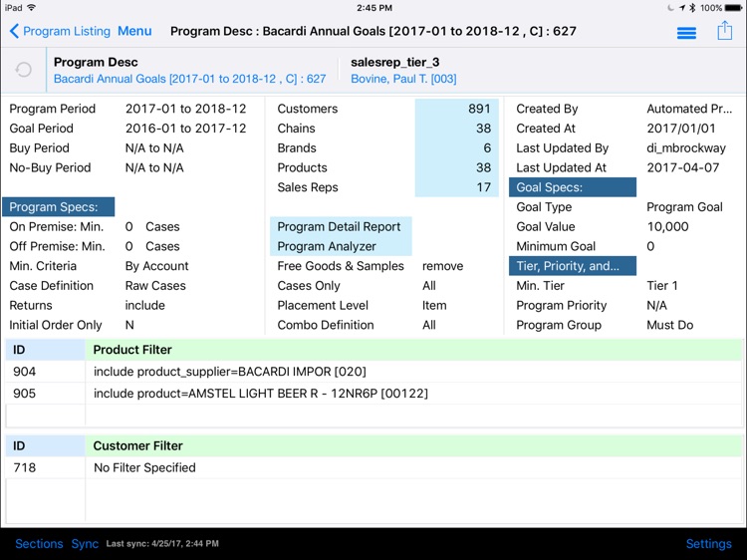The width and height of the screenshot is (747, 560).
Task: Tap the hamburger list icon in header
Action: pyautogui.click(x=686, y=32)
